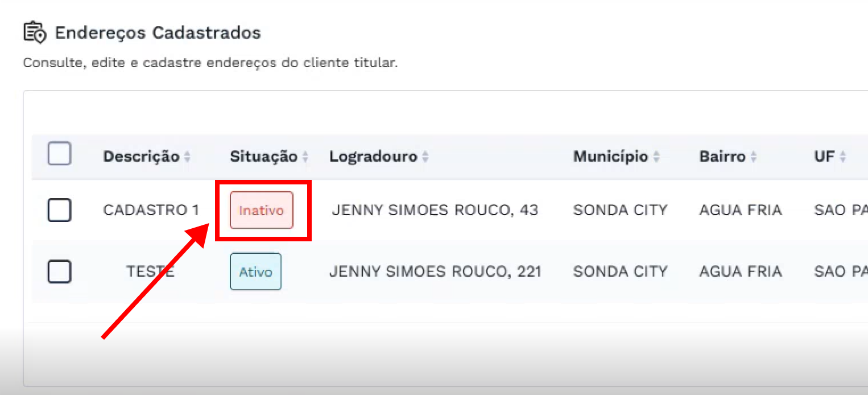Click the Descrição column header label
This screenshot has width=868, height=395.
coord(140,157)
